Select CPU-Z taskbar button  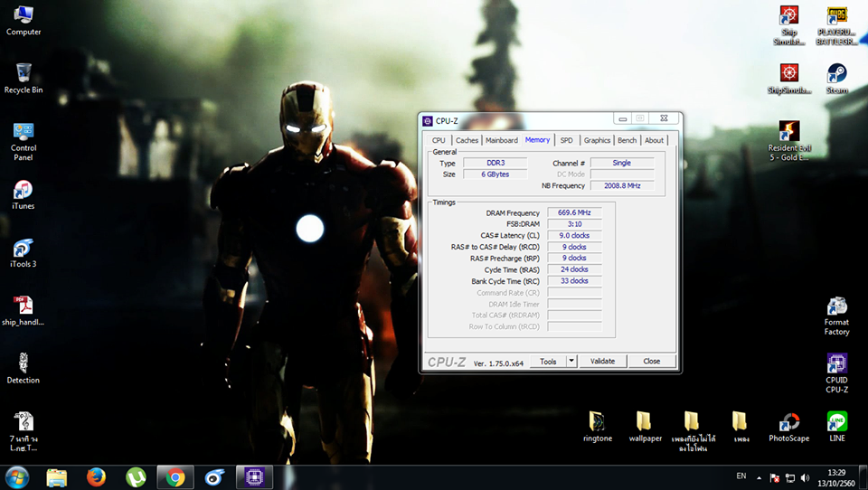click(x=255, y=477)
